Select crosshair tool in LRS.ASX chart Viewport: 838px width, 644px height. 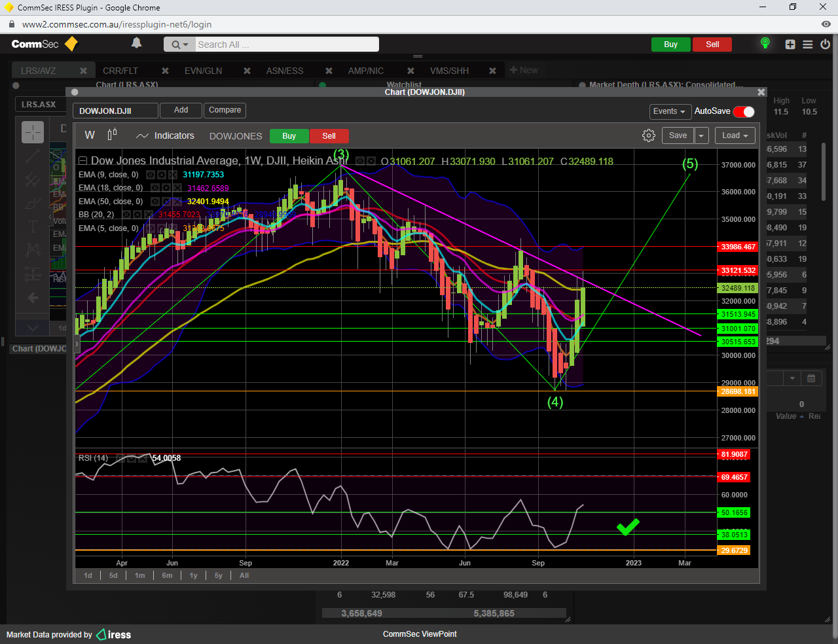[33, 132]
